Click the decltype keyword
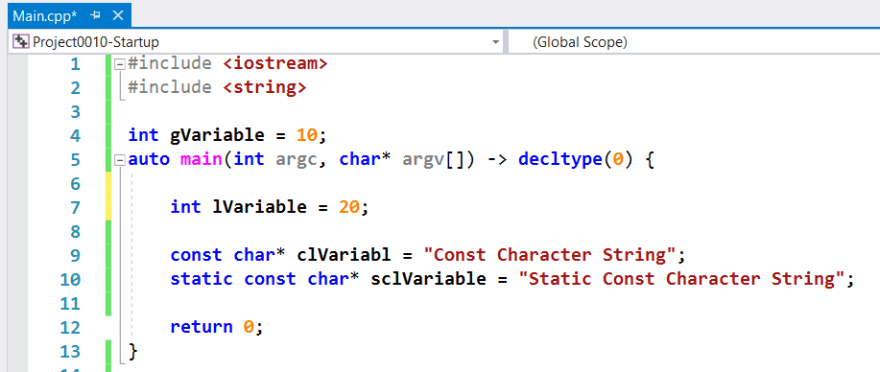880x372 pixels. [x=560, y=160]
